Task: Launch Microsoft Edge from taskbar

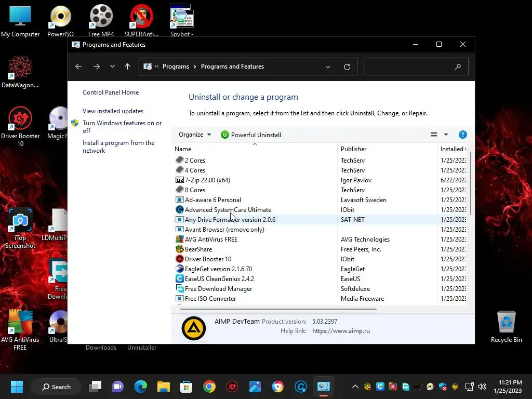Action: click(x=140, y=387)
